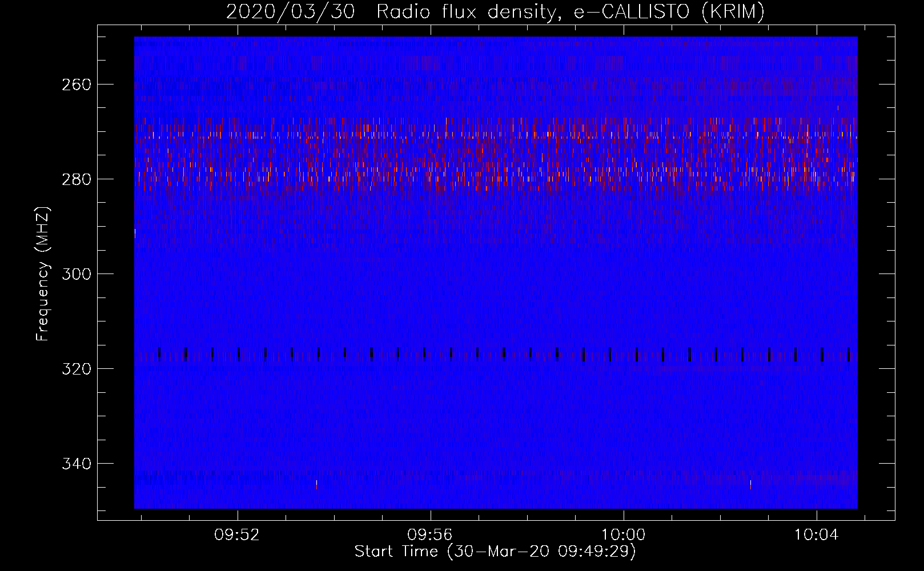This screenshot has width=924, height=571.
Task: Click the 10:00 time tick label
Action: click(x=623, y=535)
